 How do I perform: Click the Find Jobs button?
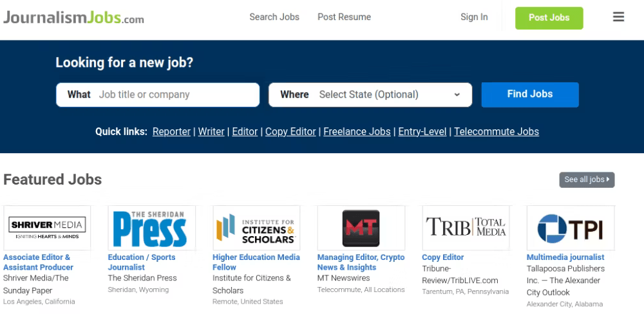point(530,95)
